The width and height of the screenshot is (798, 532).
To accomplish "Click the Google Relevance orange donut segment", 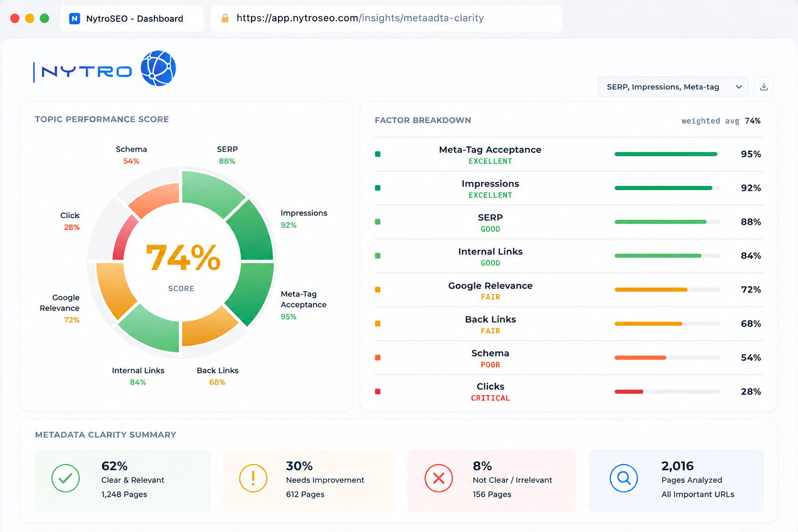I will pos(113,289).
